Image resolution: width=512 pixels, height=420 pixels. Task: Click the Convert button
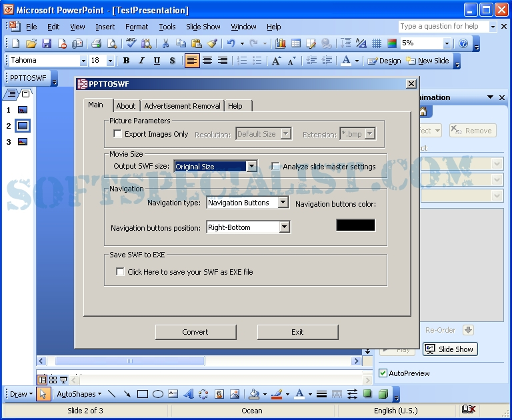click(195, 332)
